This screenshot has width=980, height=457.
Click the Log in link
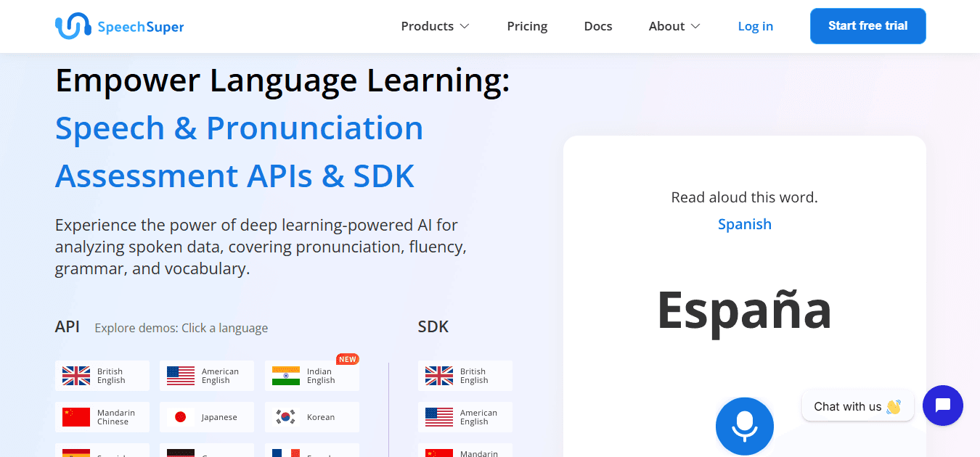point(755,26)
